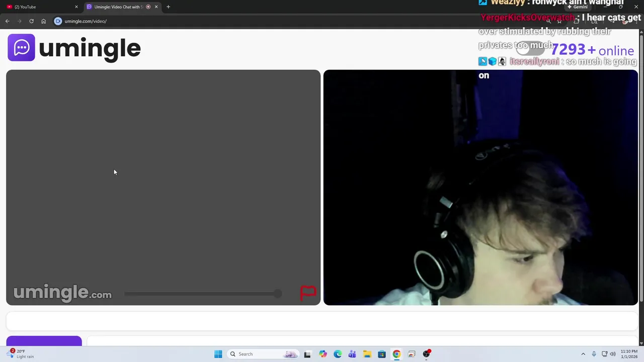
Task: Click the red report flag icon
Action: tap(308, 293)
